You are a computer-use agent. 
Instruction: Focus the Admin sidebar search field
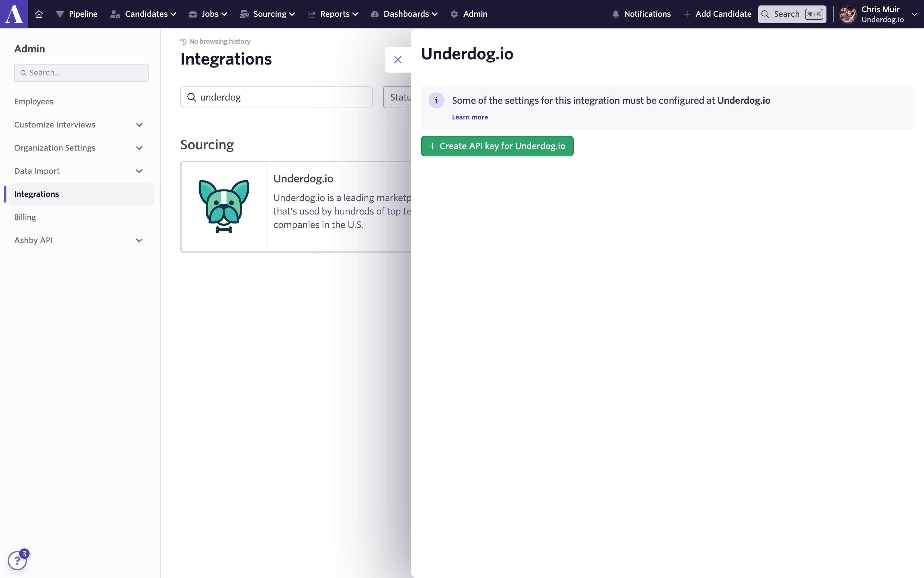coord(81,73)
